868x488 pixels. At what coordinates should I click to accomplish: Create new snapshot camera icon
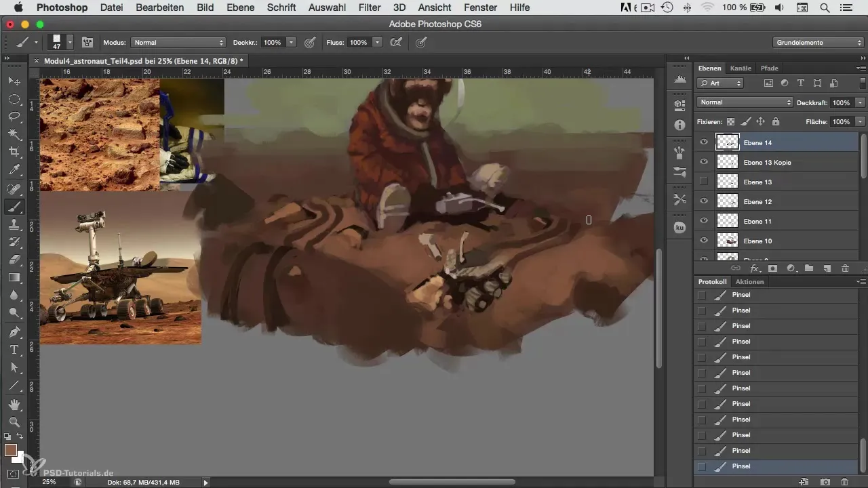click(825, 481)
